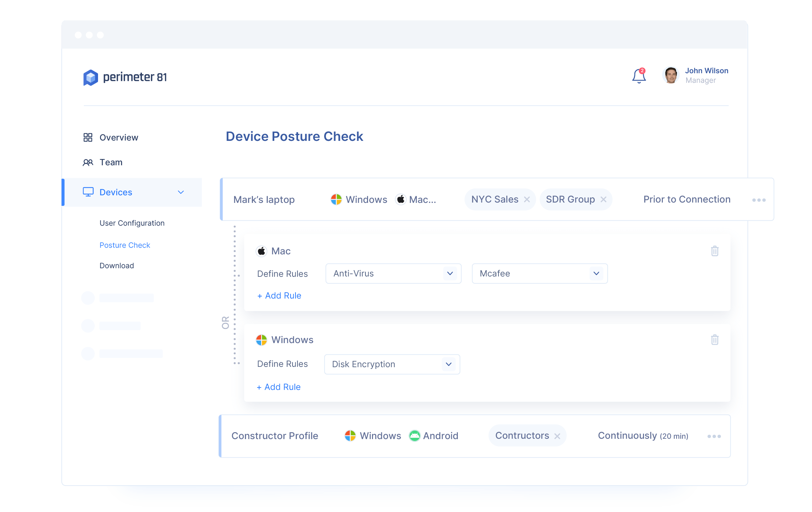
Task: Open the Anti-Virus rule dropdown
Action: point(450,273)
